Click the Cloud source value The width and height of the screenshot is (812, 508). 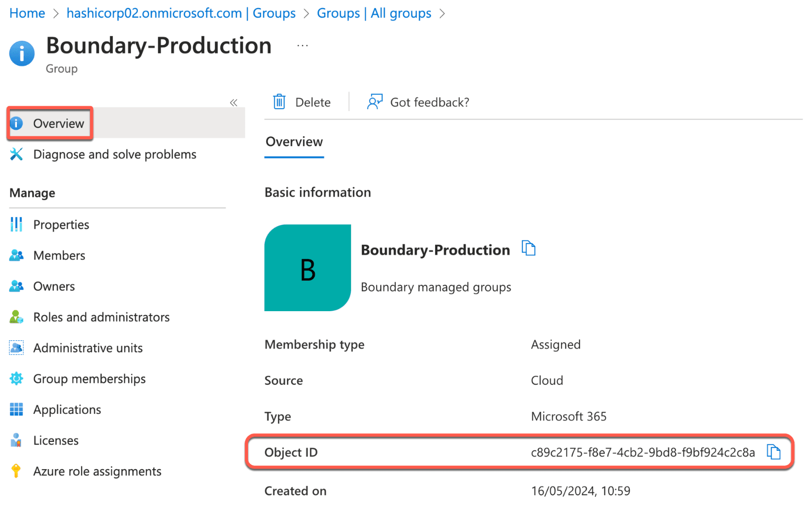[547, 381]
